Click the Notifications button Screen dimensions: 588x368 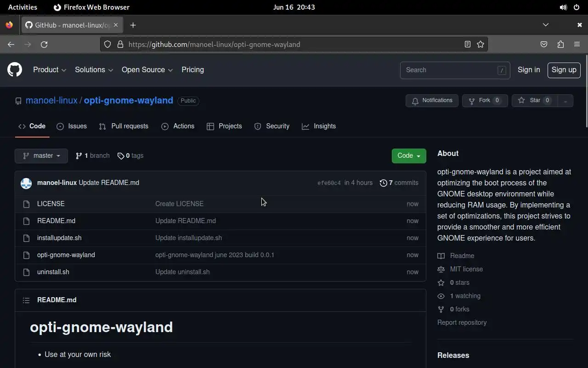tap(432, 101)
